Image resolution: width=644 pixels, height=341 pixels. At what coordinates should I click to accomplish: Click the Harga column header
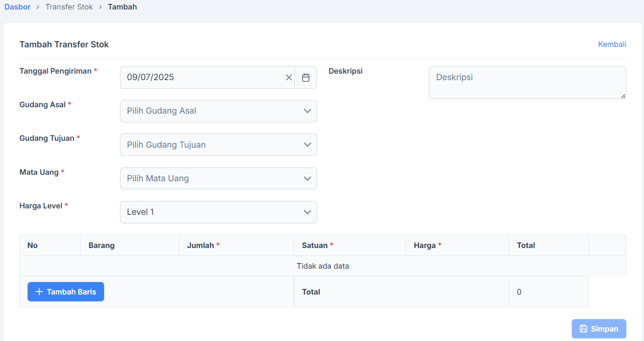point(425,245)
